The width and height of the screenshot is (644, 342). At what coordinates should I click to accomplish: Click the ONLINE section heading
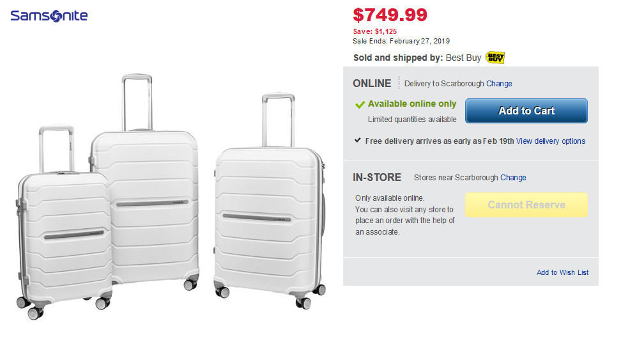click(x=372, y=83)
